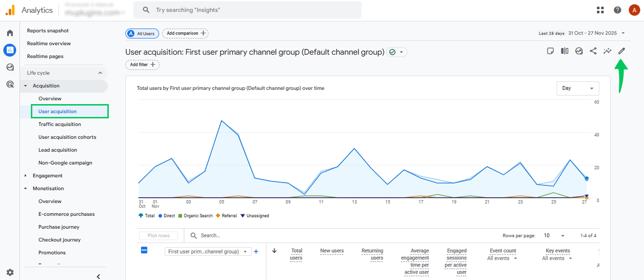Click the Help question mark icon
The width and height of the screenshot is (644, 280).
pyautogui.click(x=617, y=10)
